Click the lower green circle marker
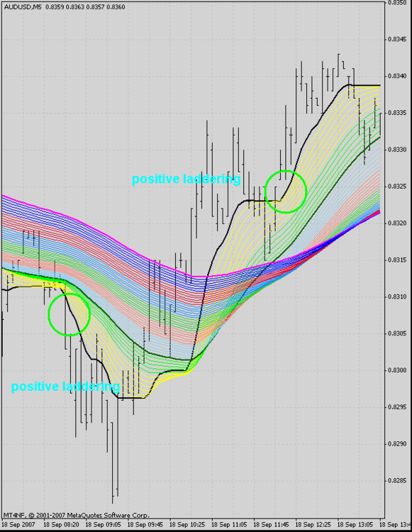The image size is (412, 532). pyautogui.click(x=69, y=314)
